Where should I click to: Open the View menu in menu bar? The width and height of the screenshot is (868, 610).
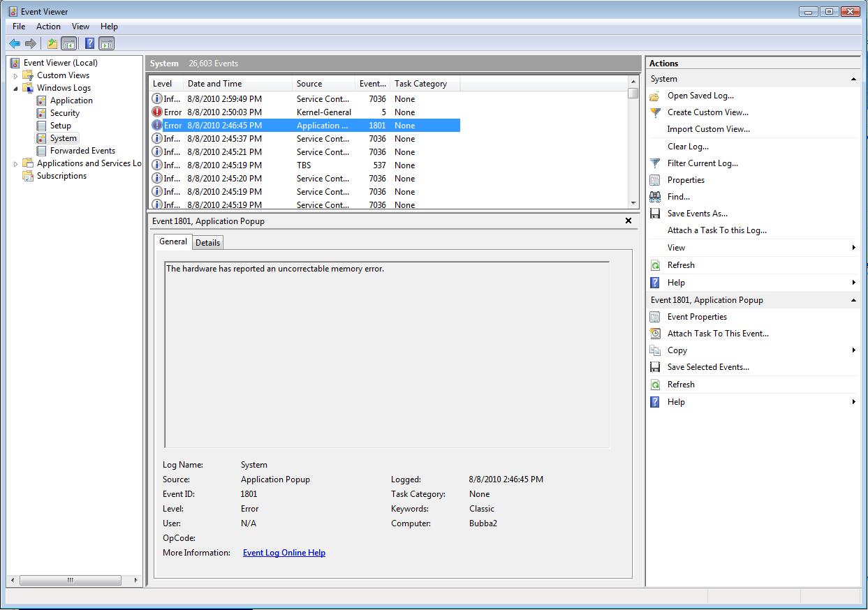point(80,27)
